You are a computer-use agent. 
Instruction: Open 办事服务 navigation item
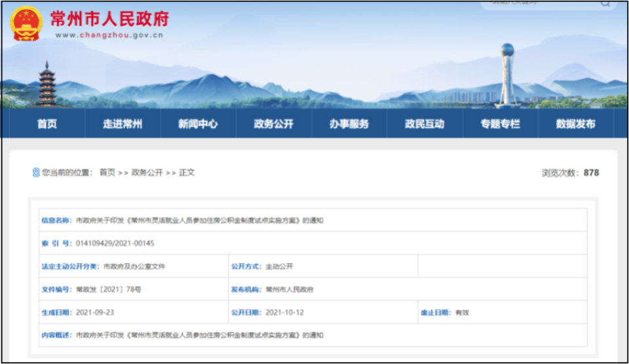pyautogui.click(x=349, y=124)
